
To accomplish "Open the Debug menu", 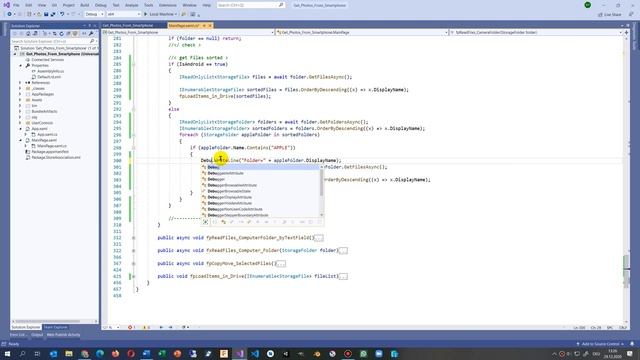I will pyautogui.click(x=100, y=5).
